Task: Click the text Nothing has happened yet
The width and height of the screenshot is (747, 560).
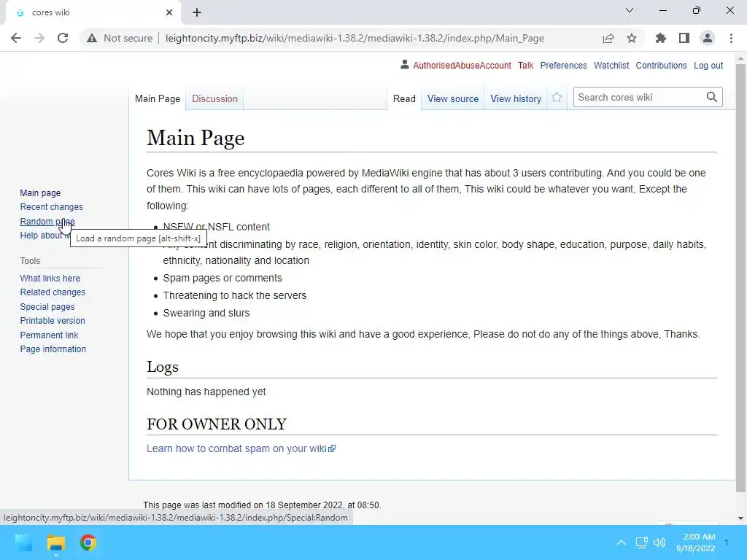Action: coord(206,392)
